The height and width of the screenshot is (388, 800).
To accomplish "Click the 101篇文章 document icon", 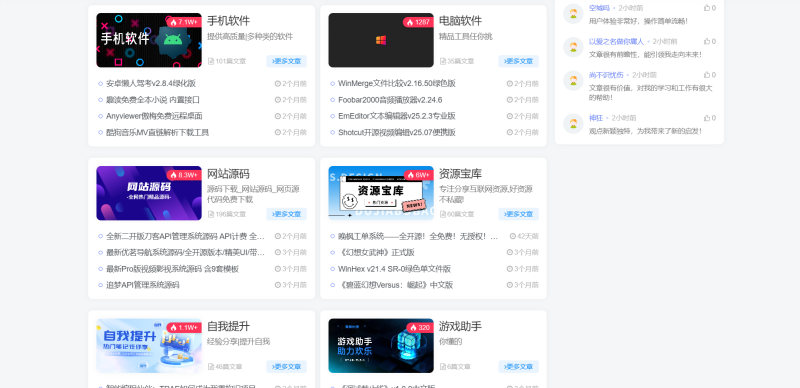I will click(x=211, y=61).
